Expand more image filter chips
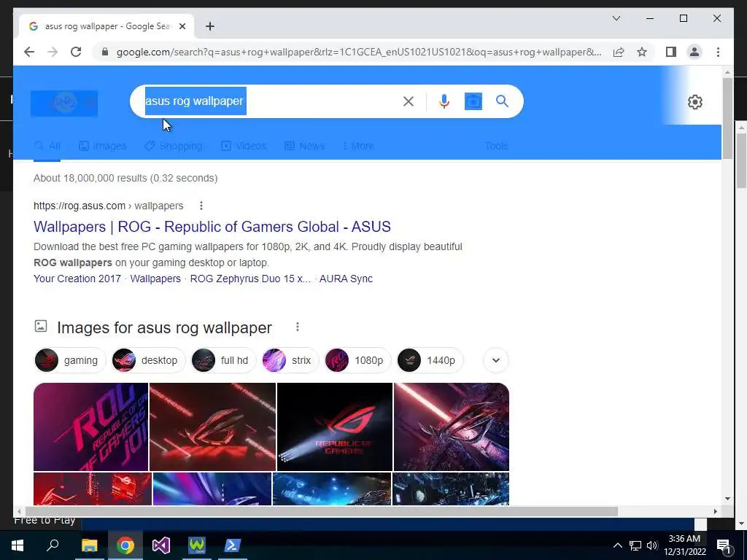 coord(495,360)
